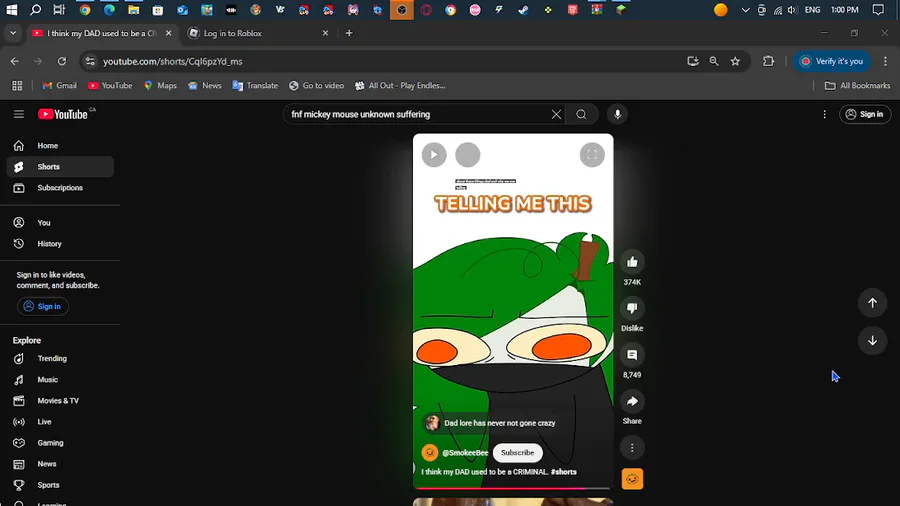
Task: Clear the search query with X
Action: tap(556, 114)
